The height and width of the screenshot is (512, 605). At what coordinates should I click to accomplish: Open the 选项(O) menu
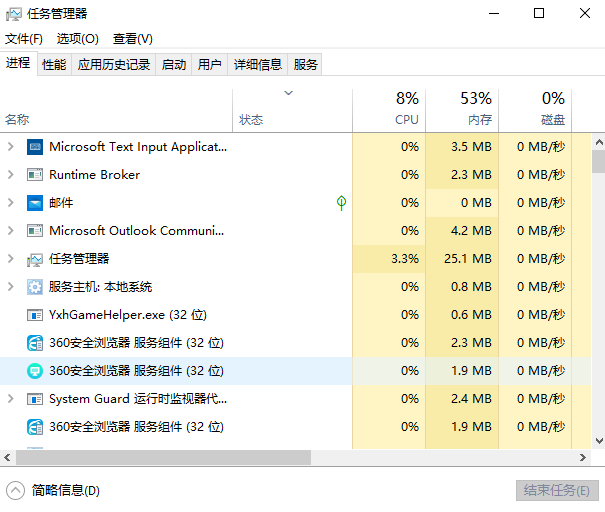point(77,38)
